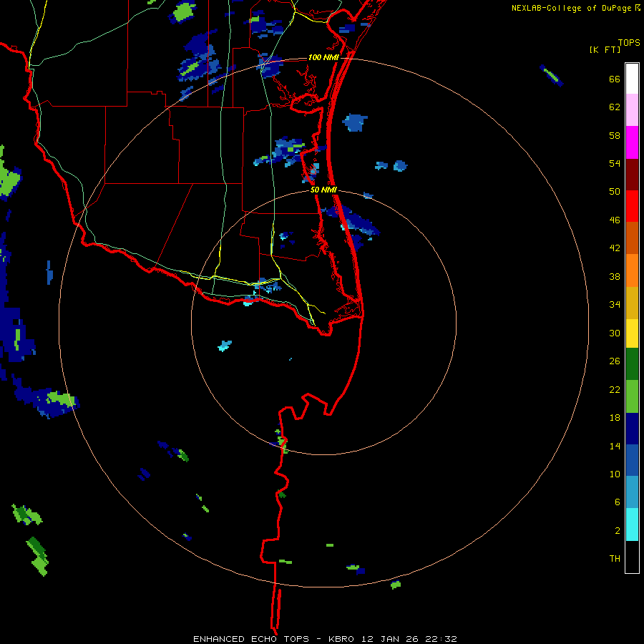Click the magenta 58 kft legend swatch
Viewport: 644px width, 644px height.
pos(632,142)
